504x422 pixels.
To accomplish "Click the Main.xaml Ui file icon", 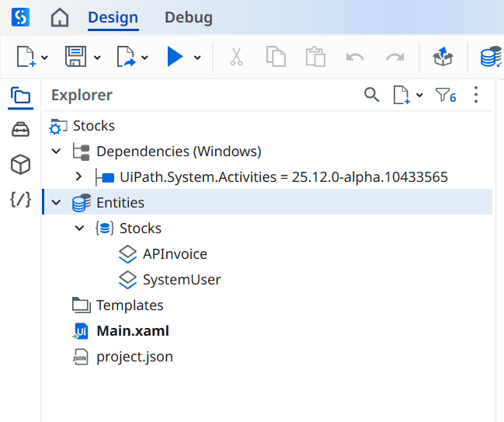I will [x=81, y=331].
